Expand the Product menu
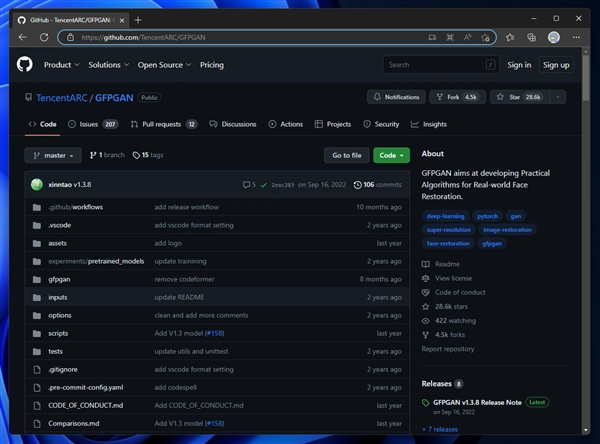The width and height of the screenshot is (600, 444). tap(61, 65)
